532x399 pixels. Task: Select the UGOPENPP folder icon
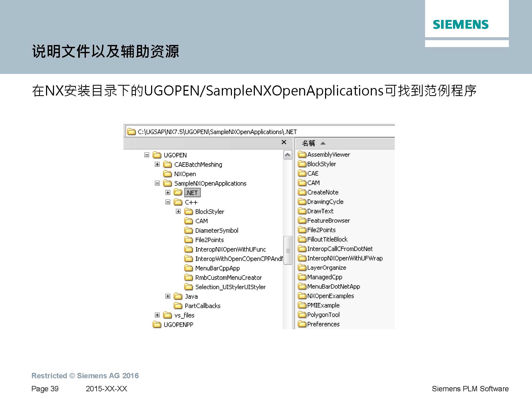(157, 325)
